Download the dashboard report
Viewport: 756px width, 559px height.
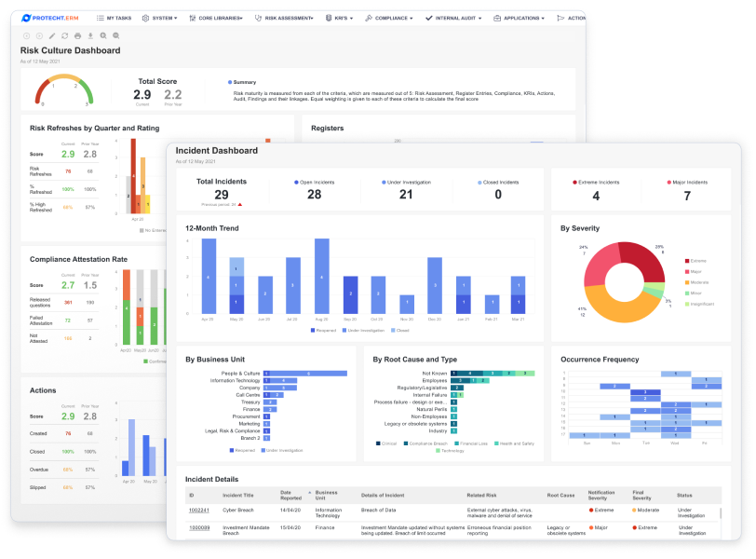click(90, 35)
